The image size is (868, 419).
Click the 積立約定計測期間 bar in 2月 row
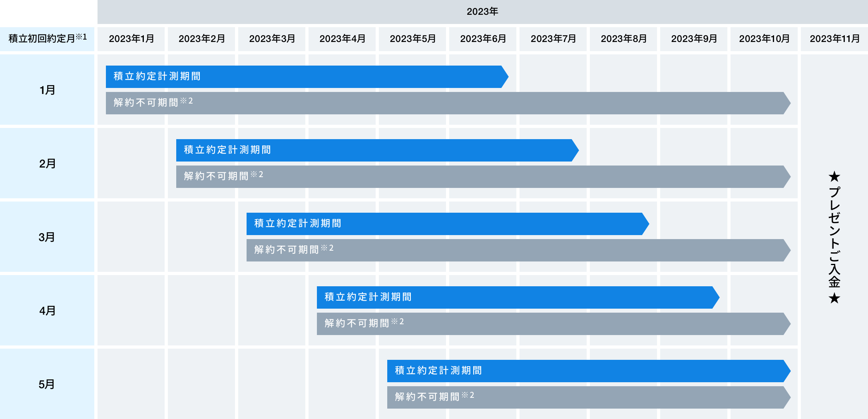pyautogui.click(x=377, y=150)
